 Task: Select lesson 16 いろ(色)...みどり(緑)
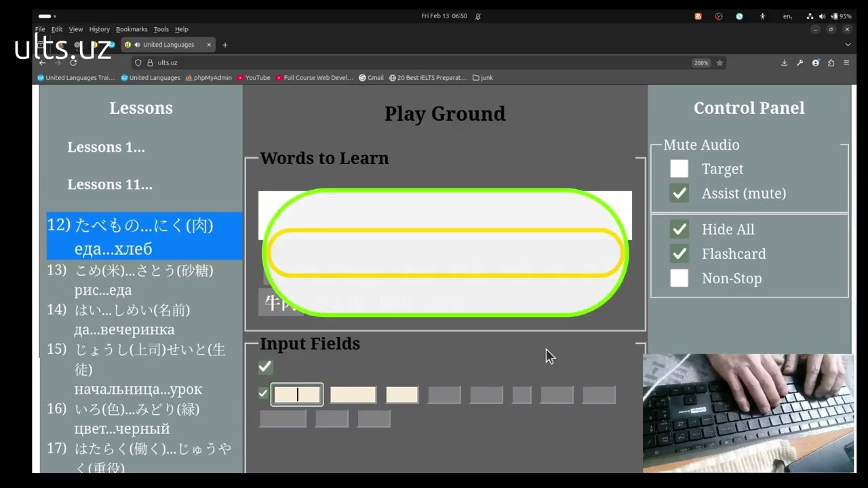point(144,418)
